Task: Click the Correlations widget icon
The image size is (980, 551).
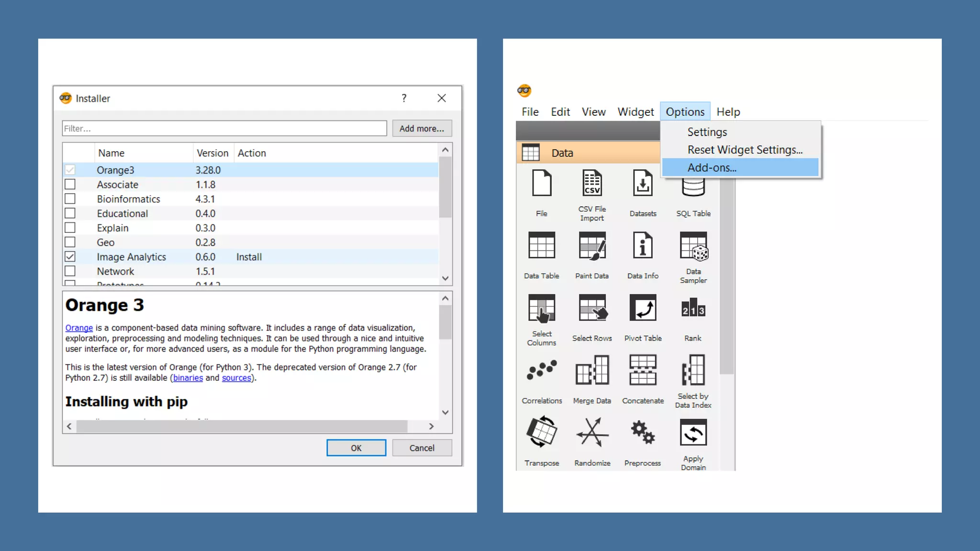Action: click(x=542, y=371)
